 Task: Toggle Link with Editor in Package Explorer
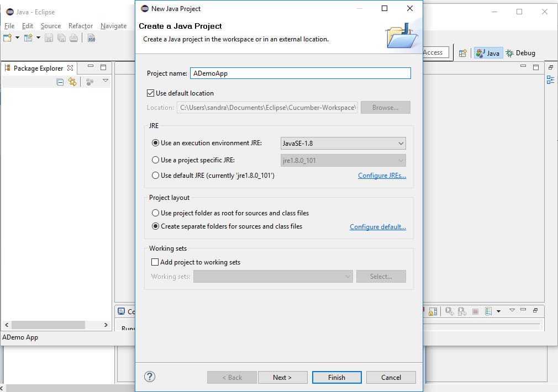click(72, 82)
